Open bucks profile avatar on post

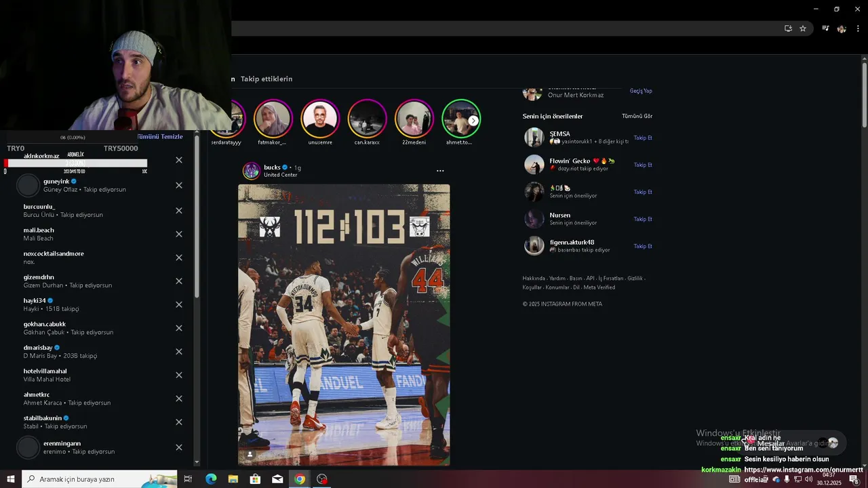click(x=252, y=171)
